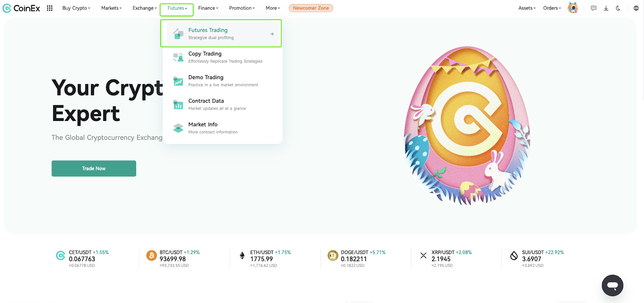
Task: Click the user profile avatar
Action: pyautogui.click(x=572, y=8)
